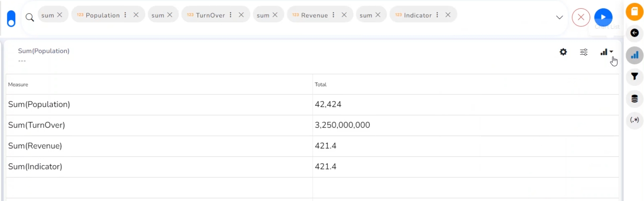Click the orange storyboard icon at top right
The height and width of the screenshot is (201, 644).
pos(634,12)
